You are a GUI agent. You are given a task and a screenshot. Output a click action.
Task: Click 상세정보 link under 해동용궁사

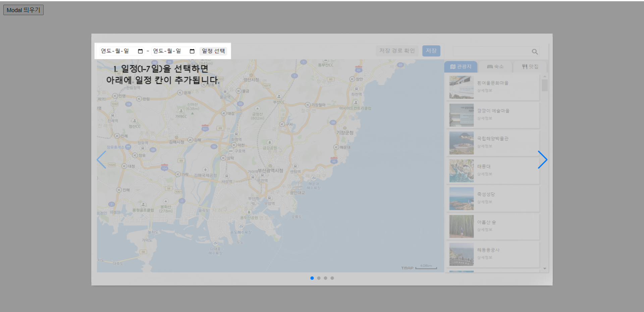(x=485, y=258)
